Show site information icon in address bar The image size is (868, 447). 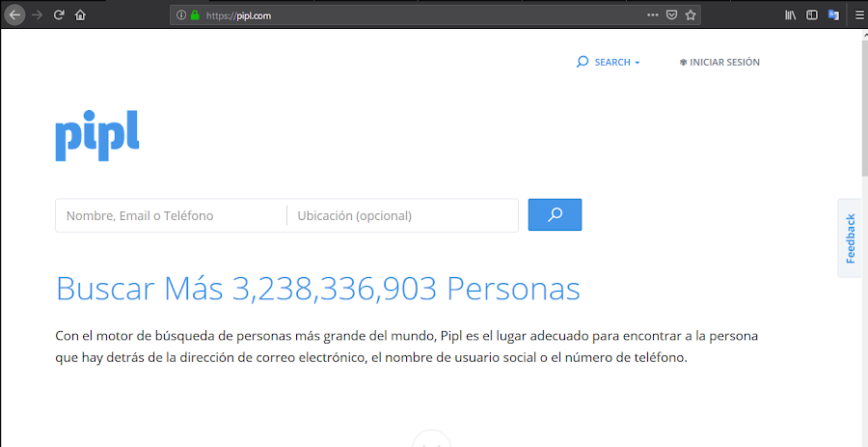coord(181,15)
